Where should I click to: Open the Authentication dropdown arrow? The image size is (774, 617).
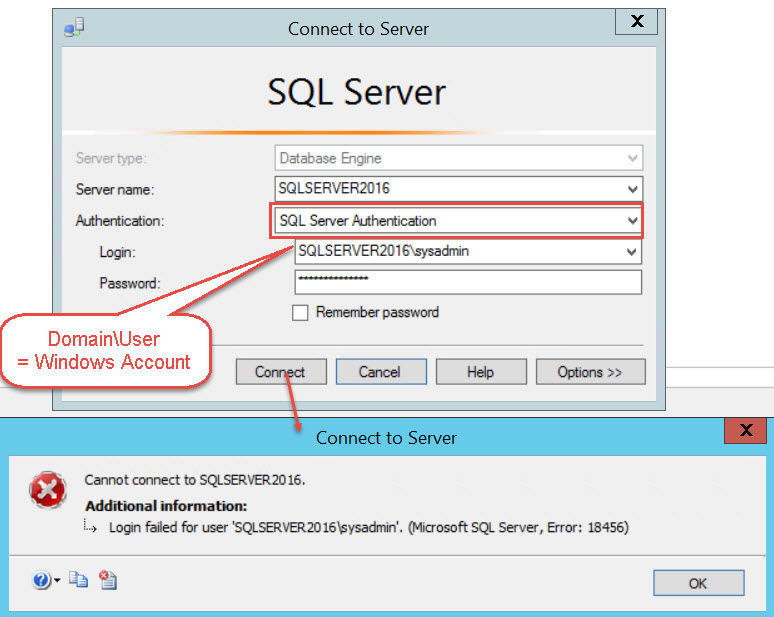pos(632,220)
